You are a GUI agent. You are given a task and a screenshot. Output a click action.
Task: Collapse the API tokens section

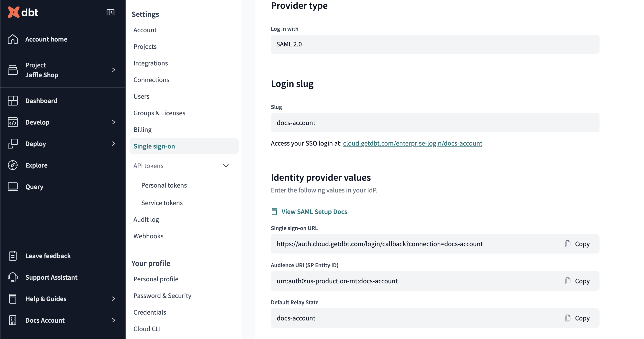coord(226,166)
